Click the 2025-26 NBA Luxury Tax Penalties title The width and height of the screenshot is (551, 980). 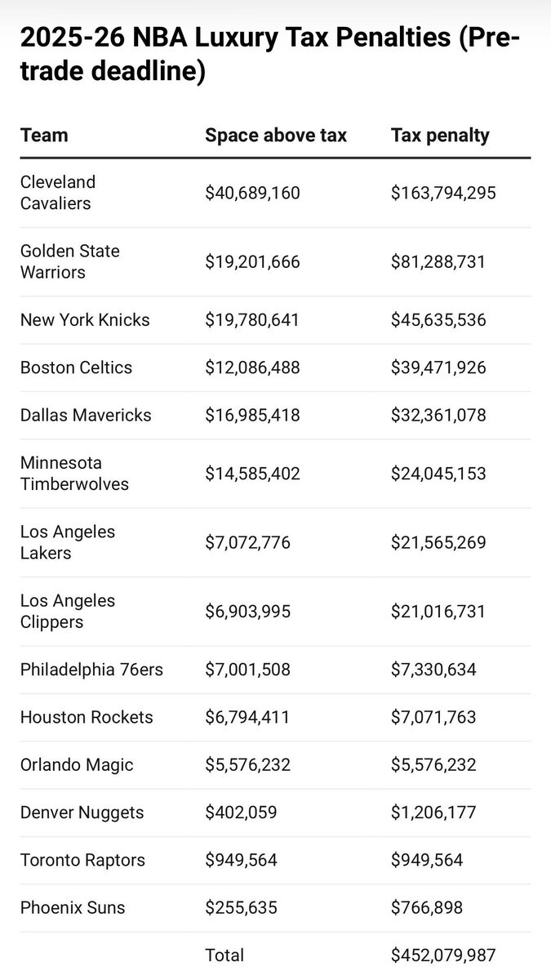tap(269, 54)
